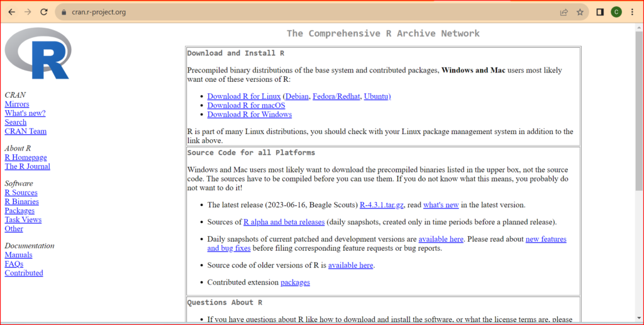Screen dimensions: 644x325
Task: Open the What's new? sidebar link
Action: pos(25,113)
